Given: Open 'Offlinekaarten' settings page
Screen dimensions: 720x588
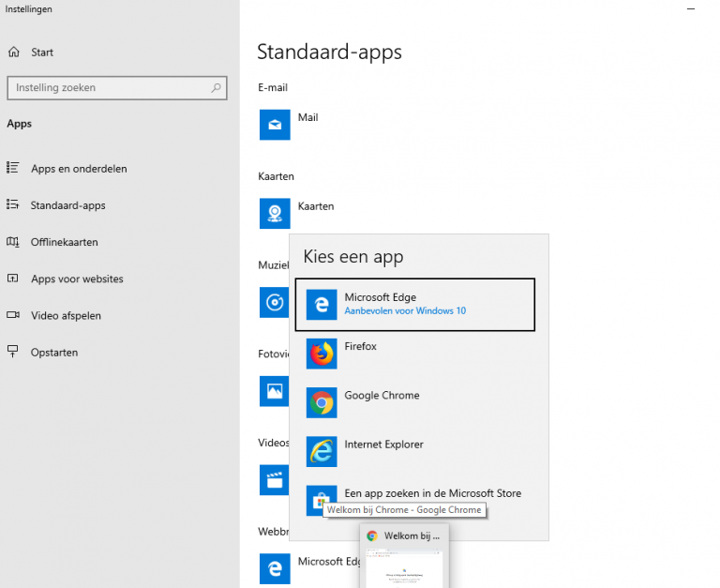Looking at the screenshot, I should (65, 242).
